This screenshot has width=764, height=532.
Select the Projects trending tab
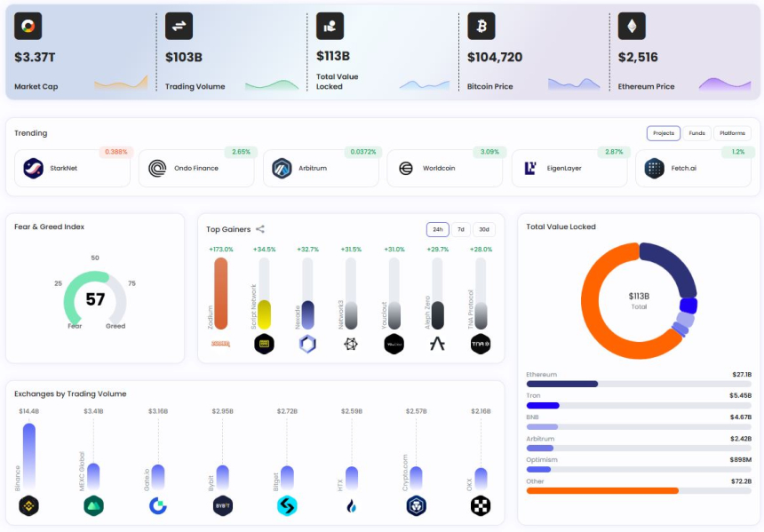[x=664, y=133]
